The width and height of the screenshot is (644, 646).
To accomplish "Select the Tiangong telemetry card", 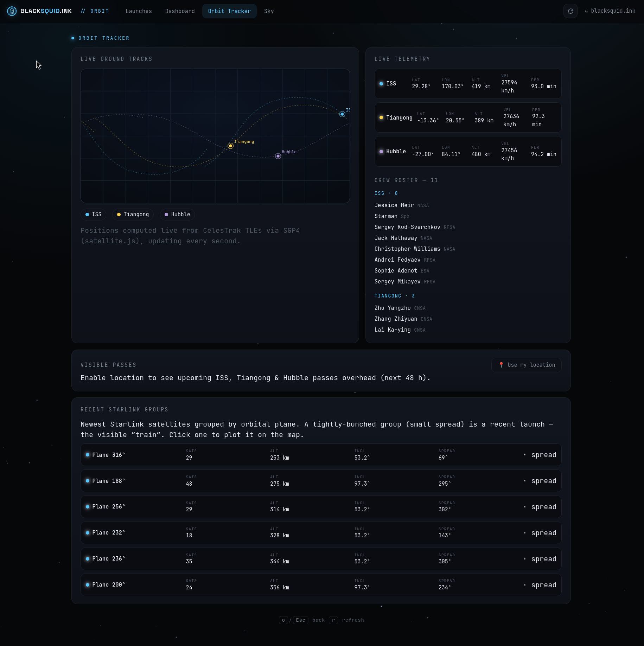I will (x=468, y=117).
